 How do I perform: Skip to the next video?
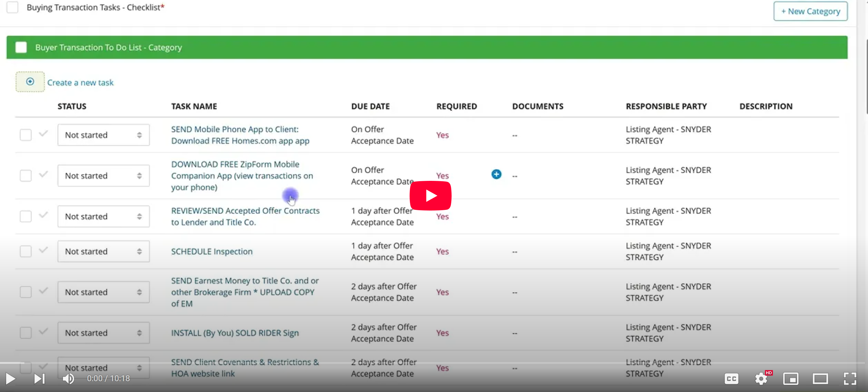pos(40,378)
